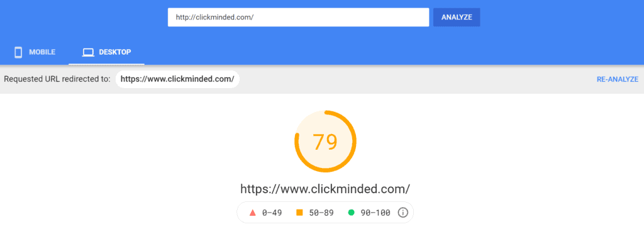Click the 79 score number
This screenshot has height=229, width=644.
(x=325, y=142)
